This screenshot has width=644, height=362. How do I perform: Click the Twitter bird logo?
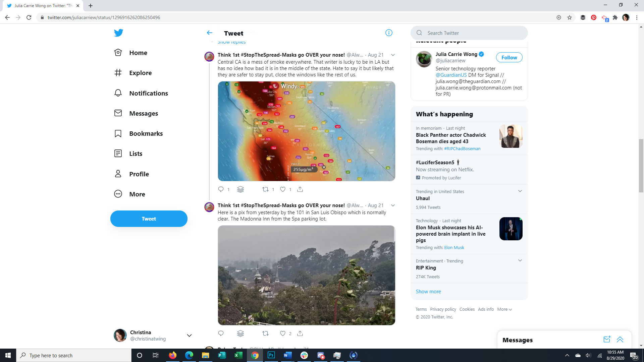(118, 33)
